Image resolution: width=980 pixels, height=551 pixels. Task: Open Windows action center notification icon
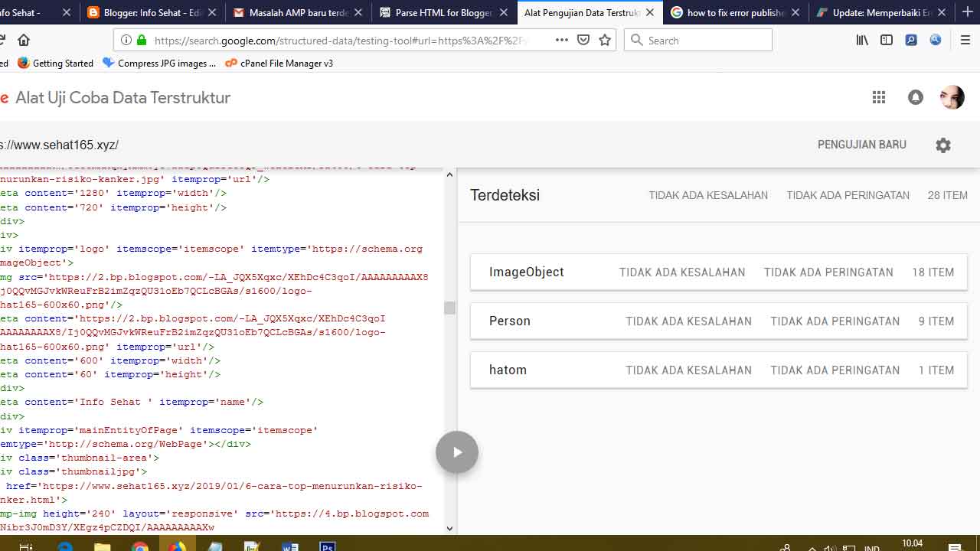click(x=955, y=546)
